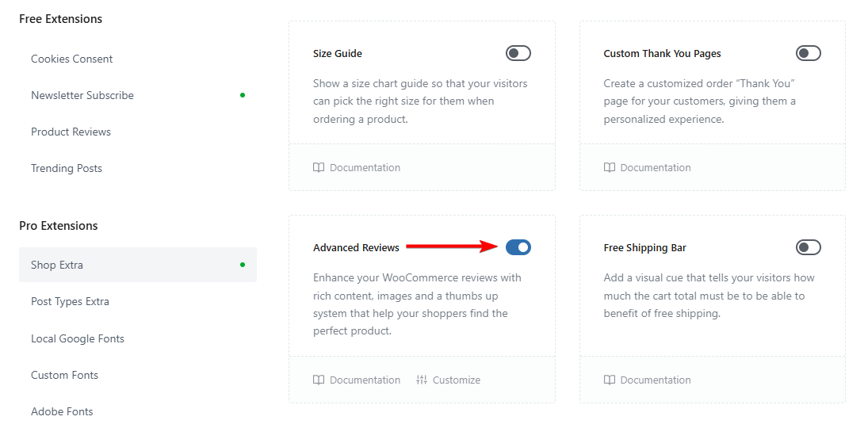Open Custom Fonts in sidebar
Viewport: 868px width, 424px height.
tap(64, 375)
